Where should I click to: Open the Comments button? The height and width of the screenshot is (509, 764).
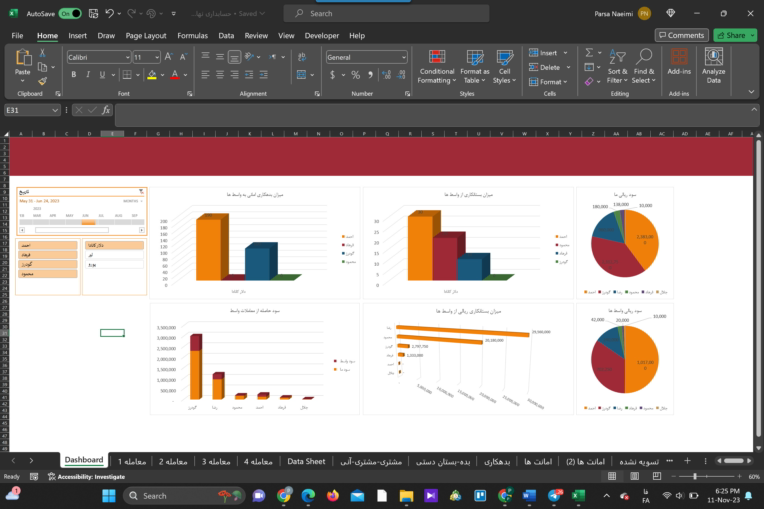[x=681, y=35]
